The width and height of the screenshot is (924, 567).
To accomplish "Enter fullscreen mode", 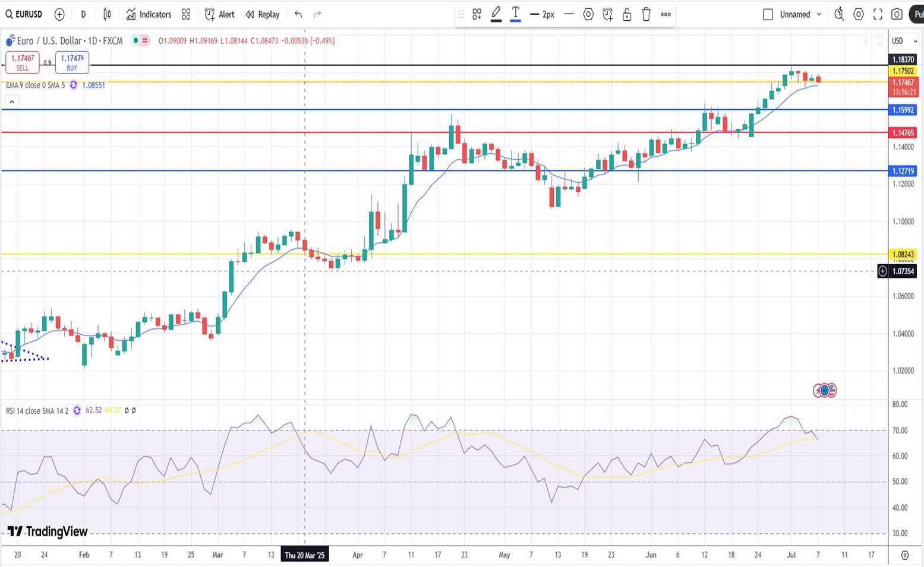I will (878, 14).
